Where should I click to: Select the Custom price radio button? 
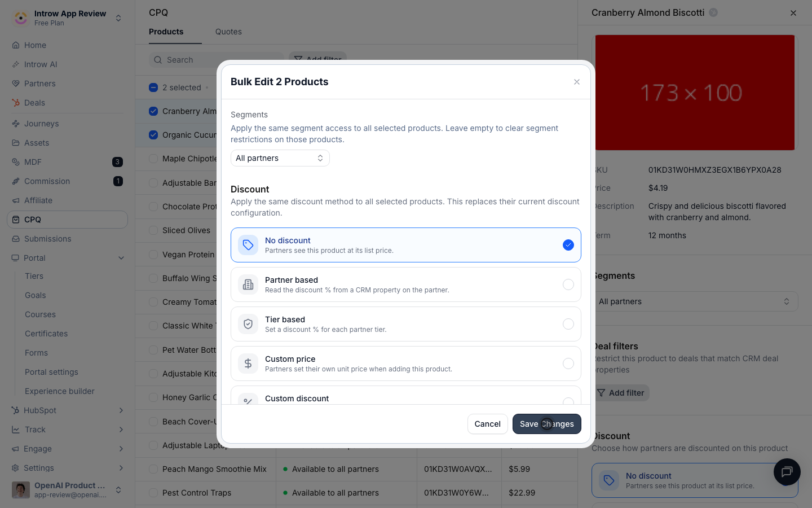point(568,364)
